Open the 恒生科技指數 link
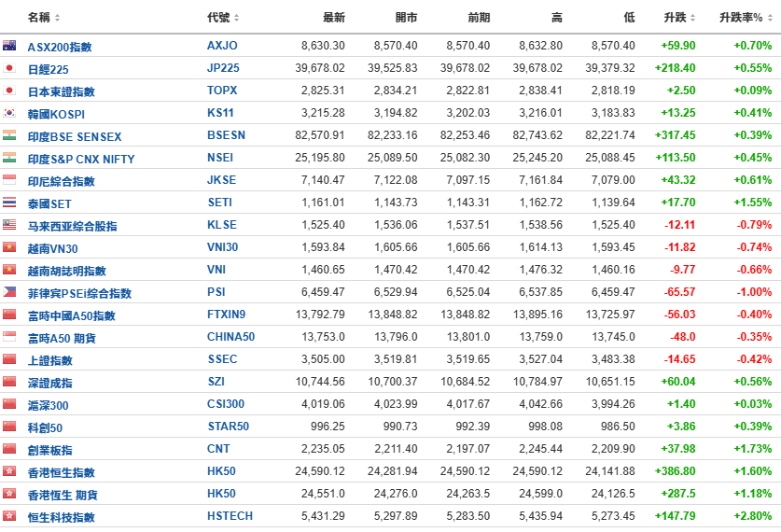Screen dimensions: 781x532 62,518
